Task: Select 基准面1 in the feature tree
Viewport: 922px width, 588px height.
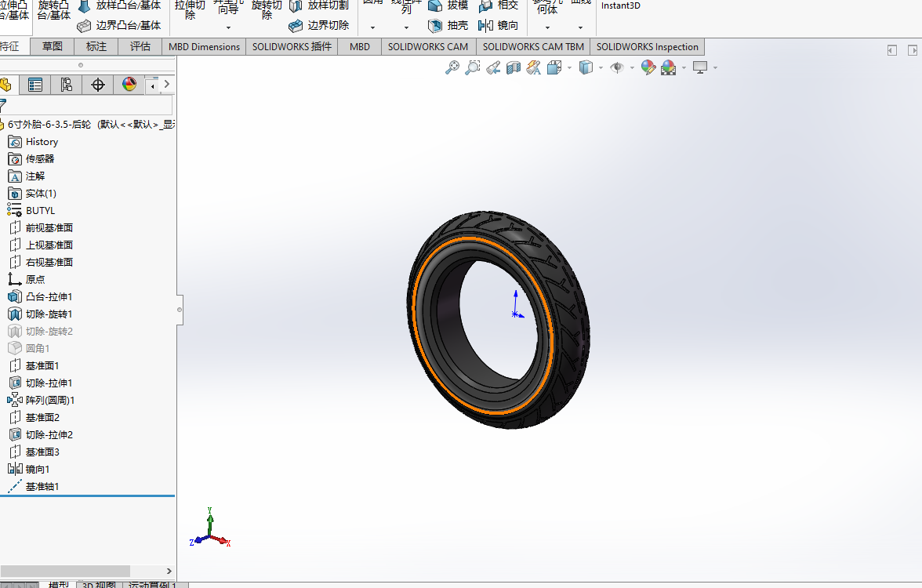Action: click(34, 365)
